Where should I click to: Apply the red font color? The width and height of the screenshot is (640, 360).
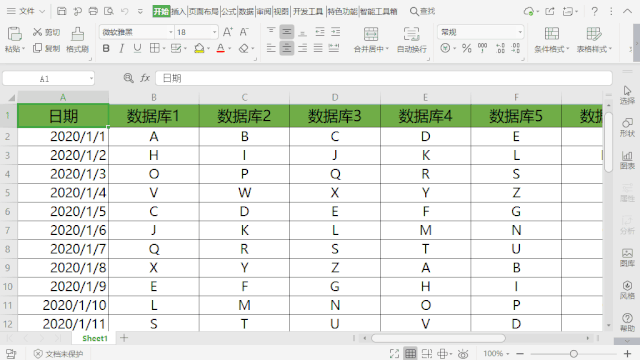[221, 49]
